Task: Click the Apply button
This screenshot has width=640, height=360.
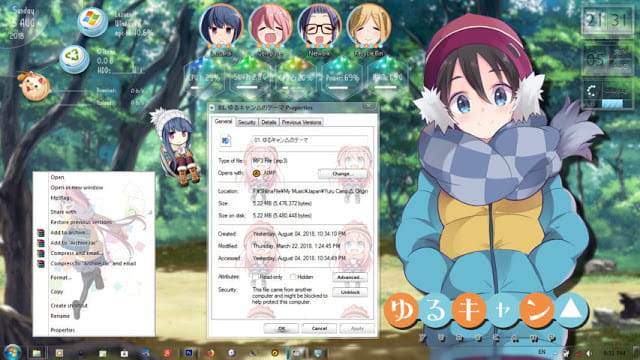Action: (357, 328)
